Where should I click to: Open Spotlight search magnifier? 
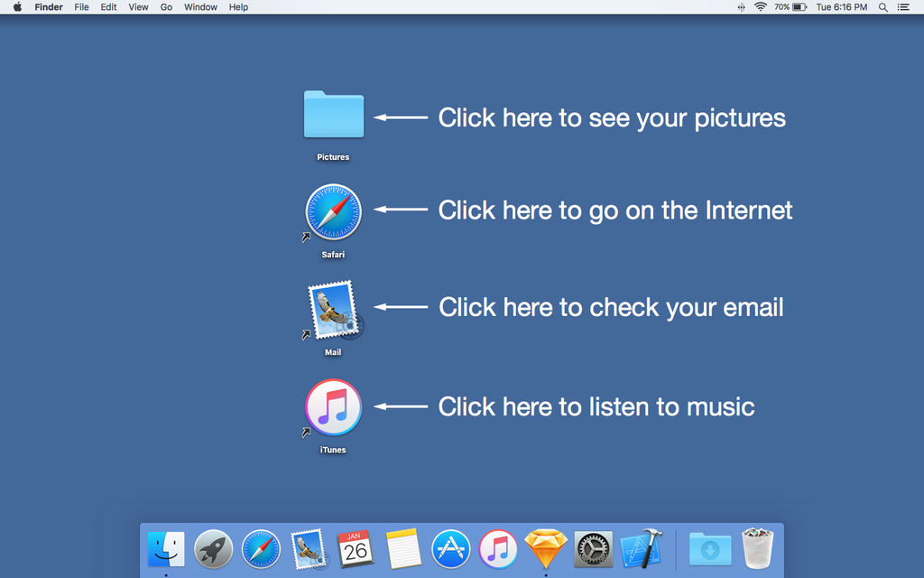[882, 7]
